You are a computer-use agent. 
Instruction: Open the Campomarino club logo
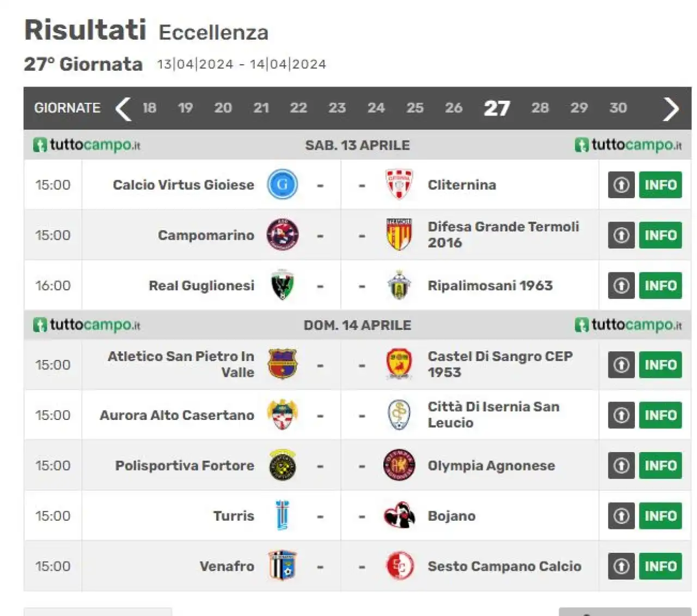pyautogui.click(x=282, y=235)
